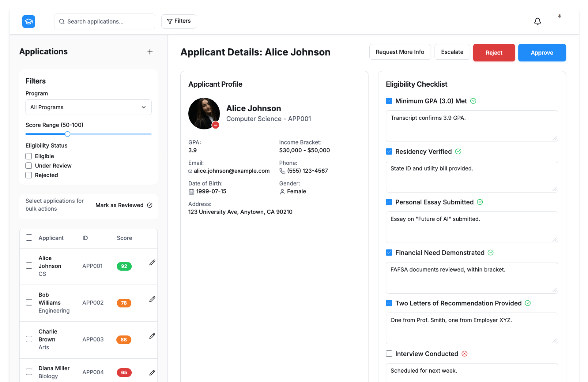Viewport: 588px width, 382px height.
Task: Open the All Programs dropdown
Action: click(x=88, y=107)
